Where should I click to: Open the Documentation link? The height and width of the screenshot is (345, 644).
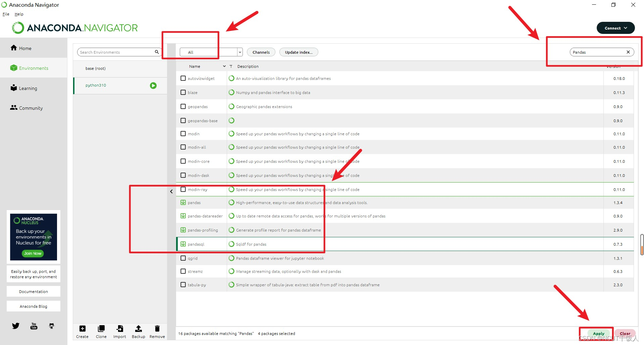click(x=34, y=291)
